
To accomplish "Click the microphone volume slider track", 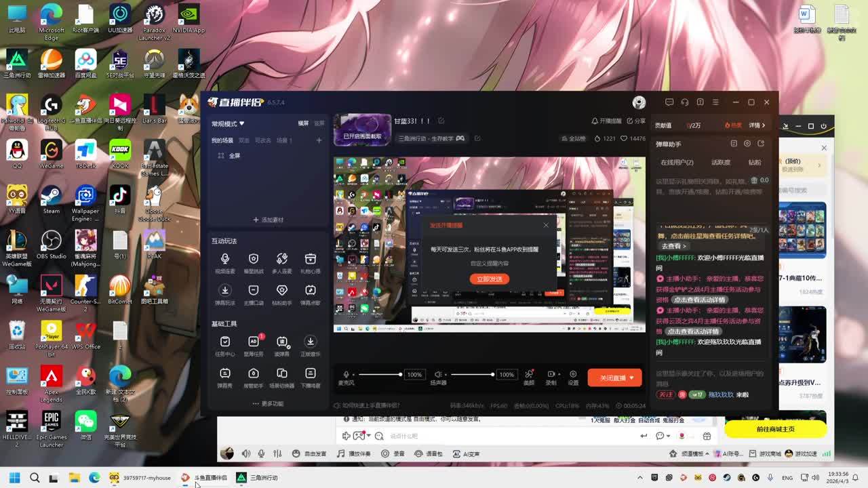I will [x=380, y=374].
